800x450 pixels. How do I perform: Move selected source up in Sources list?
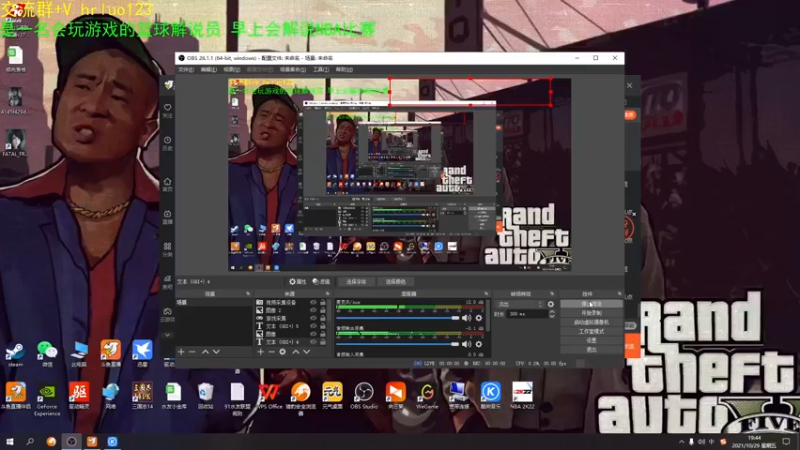pos(295,352)
